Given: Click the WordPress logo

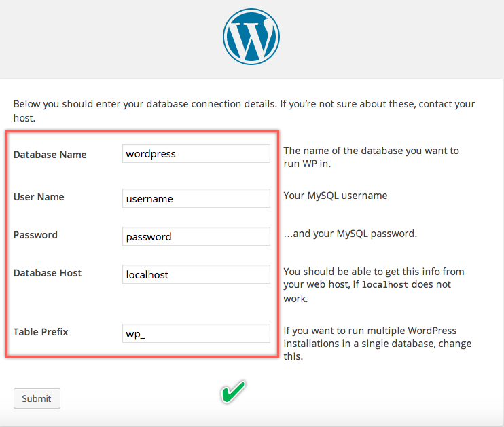Looking at the screenshot, I should coord(251,37).
